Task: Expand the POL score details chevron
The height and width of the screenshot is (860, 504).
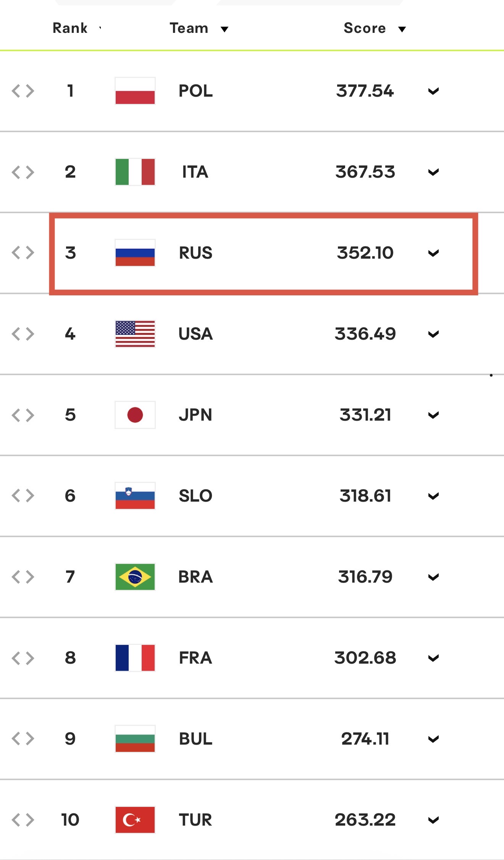Action: [x=433, y=91]
